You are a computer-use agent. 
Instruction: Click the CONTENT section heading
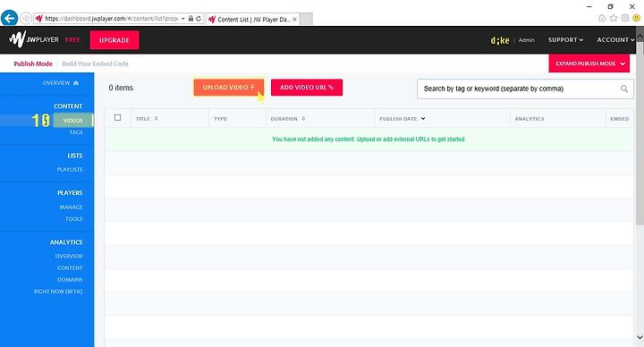(68, 106)
